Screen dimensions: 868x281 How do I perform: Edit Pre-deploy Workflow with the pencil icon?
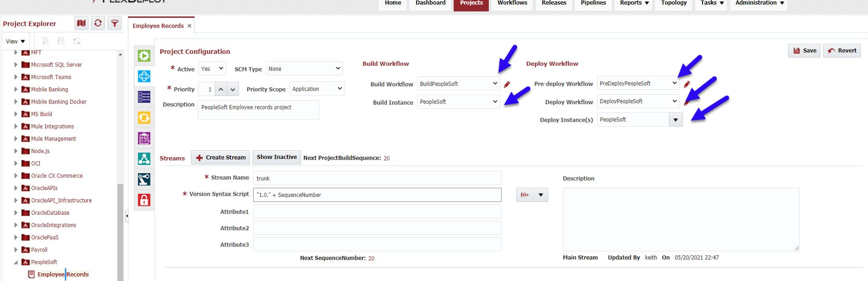(x=687, y=84)
